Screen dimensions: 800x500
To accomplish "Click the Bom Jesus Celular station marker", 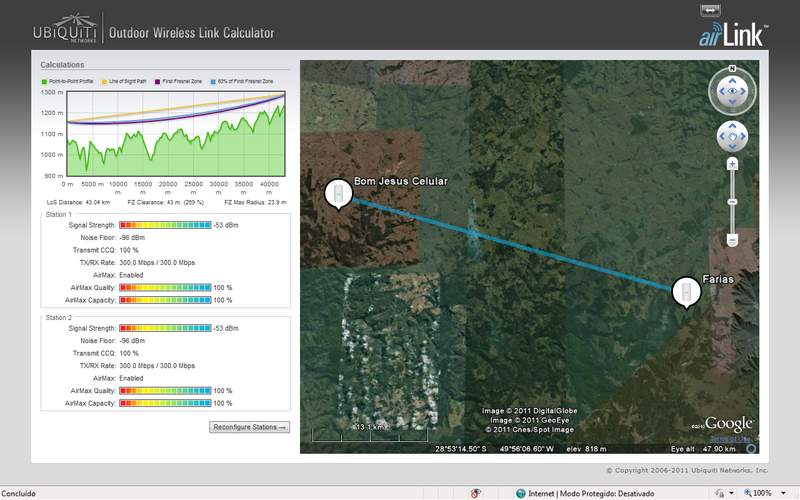I will [x=338, y=193].
